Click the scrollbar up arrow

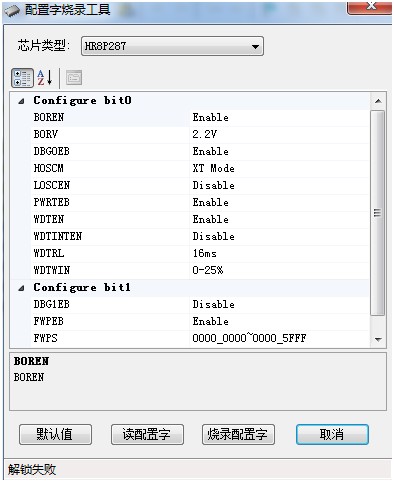[x=378, y=101]
